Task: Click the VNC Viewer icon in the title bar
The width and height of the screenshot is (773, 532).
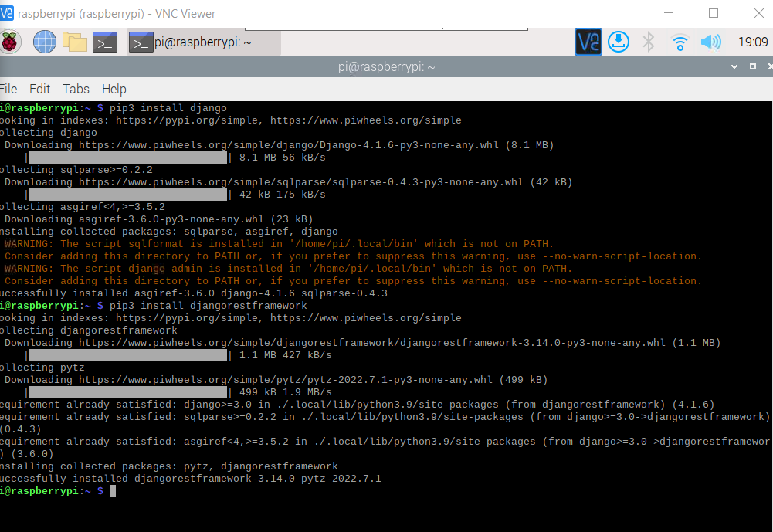Action: (x=10, y=14)
